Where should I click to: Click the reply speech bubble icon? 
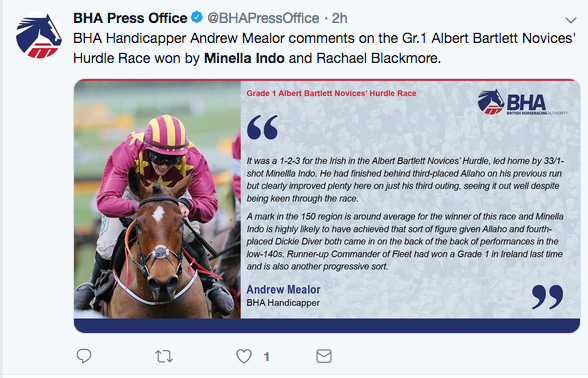[x=84, y=356]
